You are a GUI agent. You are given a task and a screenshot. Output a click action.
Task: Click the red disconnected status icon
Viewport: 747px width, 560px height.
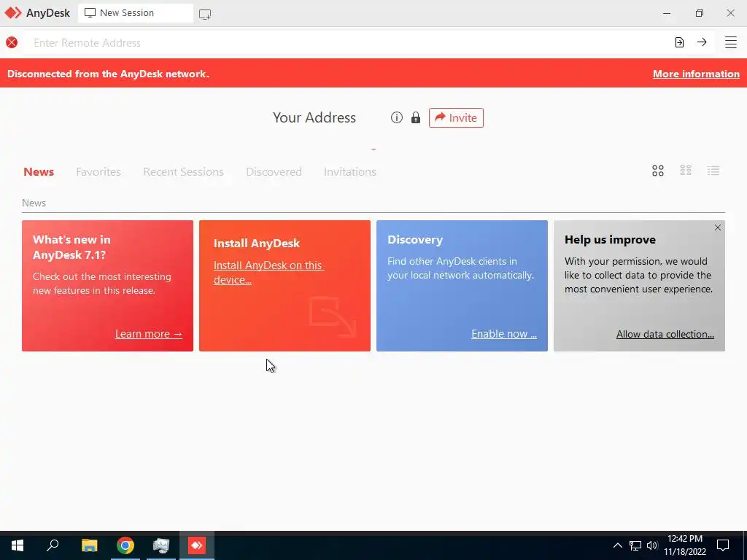point(12,42)
